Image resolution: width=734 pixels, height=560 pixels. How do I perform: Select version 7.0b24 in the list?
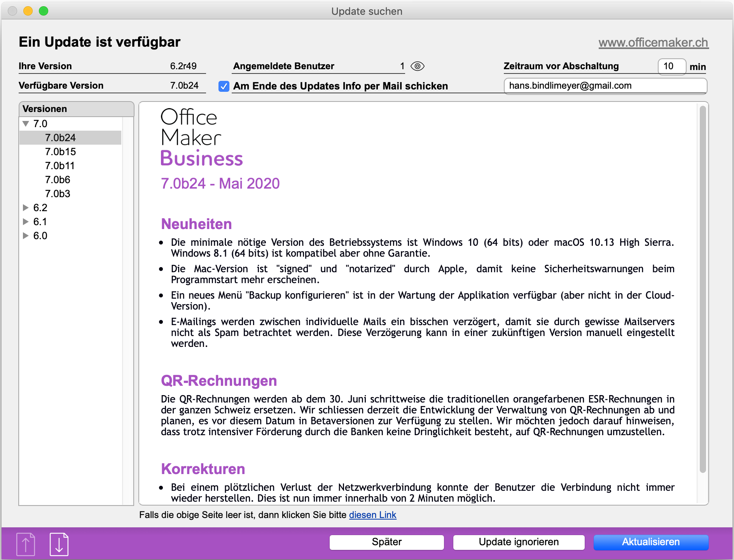point(70,138)
